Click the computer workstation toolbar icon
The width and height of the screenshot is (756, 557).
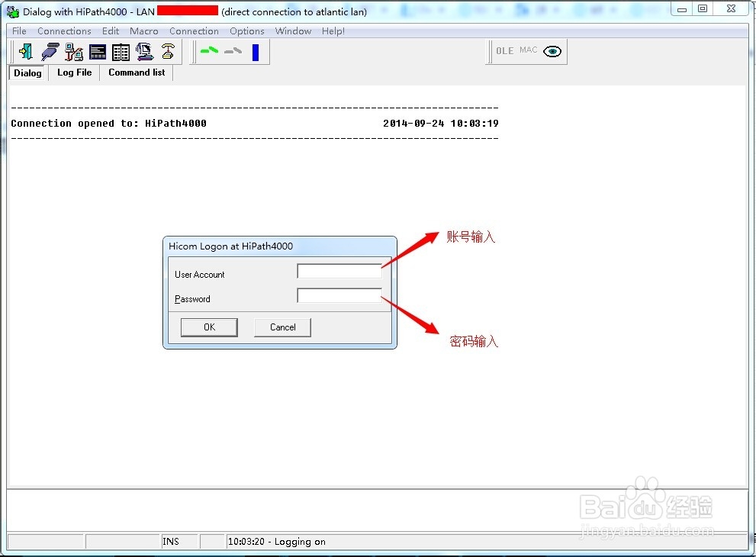pyautogui.click(x=144, y=52)
